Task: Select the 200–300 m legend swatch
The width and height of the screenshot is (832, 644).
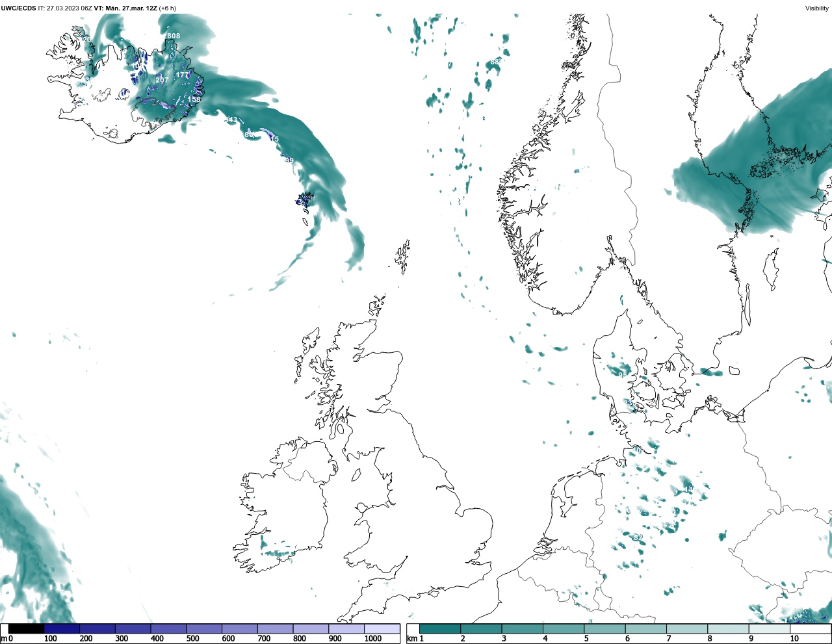Action: click(97, 628)
